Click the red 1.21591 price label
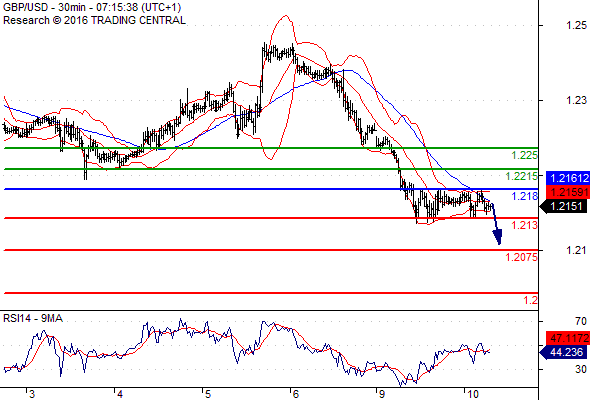Image resolution: width=590 pixels, height=400 pixels. click(x=568, y=192)
